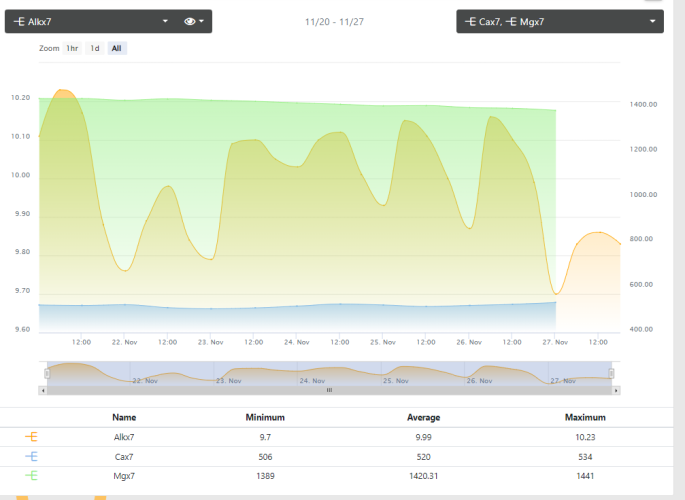Select the Alkx7 name in the table
The image size is (685, 500).
coord(124,437)
